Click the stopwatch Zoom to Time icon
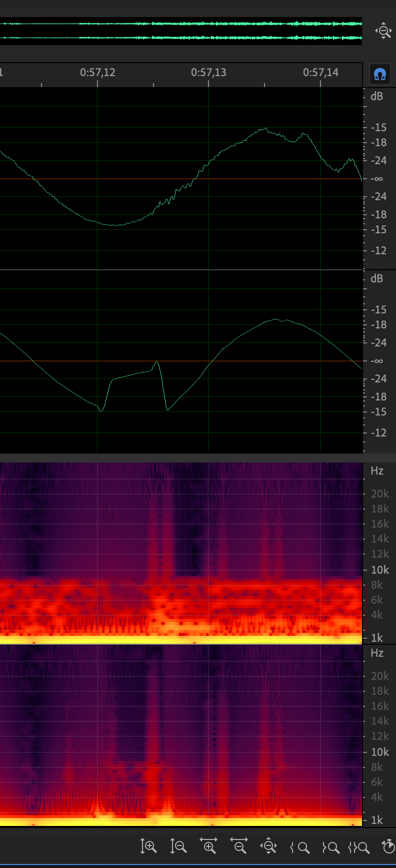The height and width of the screenshot is (868, 396). pyautogui.click(x=388, y=846)
